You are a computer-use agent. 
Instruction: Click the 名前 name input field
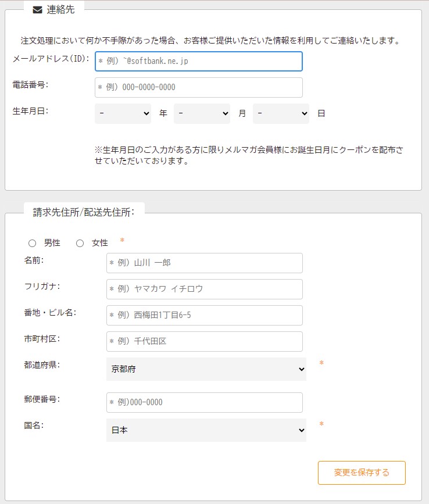click(204, 263)
